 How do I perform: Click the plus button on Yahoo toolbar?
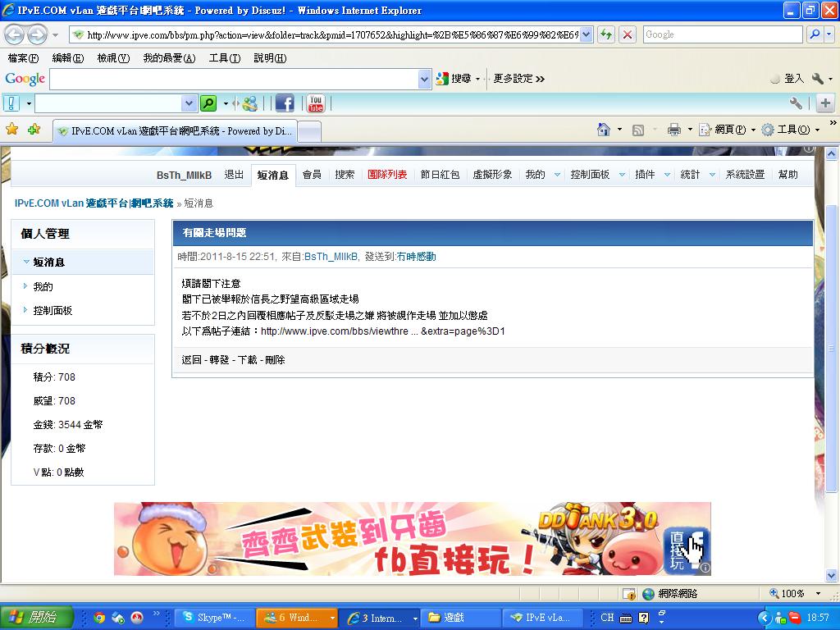point(825,103)
